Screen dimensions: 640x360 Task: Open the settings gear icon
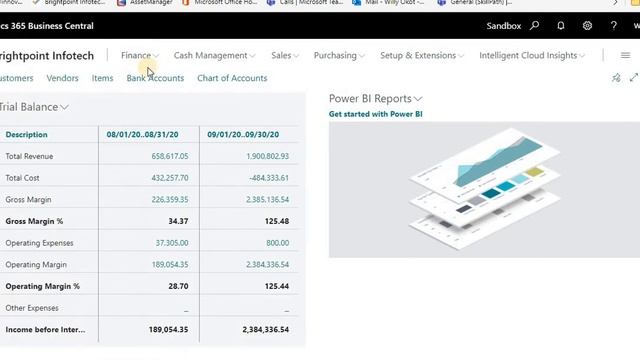click(587, 26)
